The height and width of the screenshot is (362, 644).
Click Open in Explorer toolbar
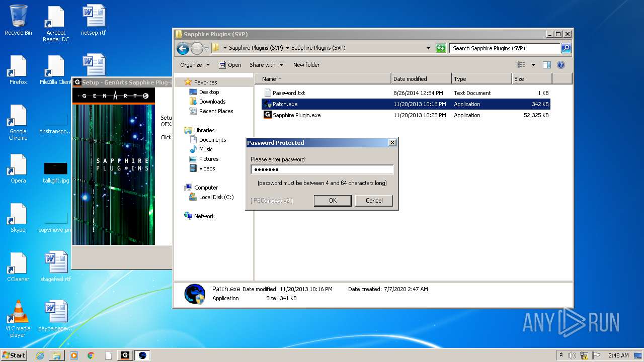pos(230,65)
